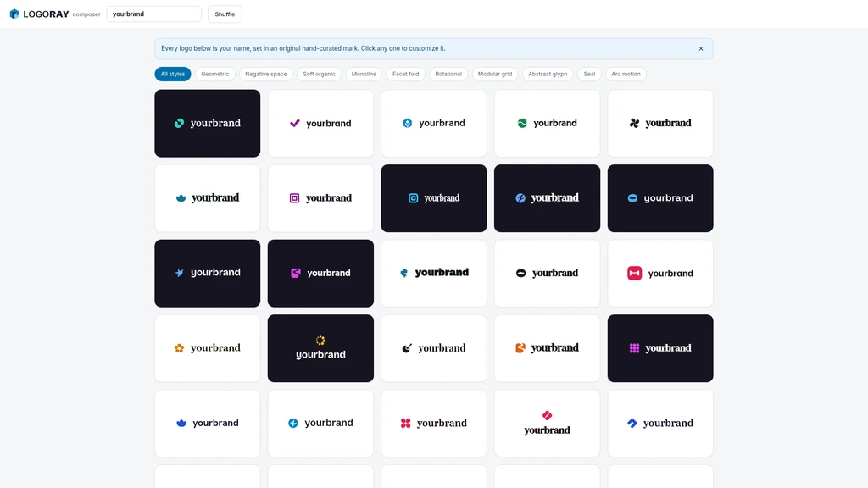Choose the teal lotus logo mark

(181, 198)
